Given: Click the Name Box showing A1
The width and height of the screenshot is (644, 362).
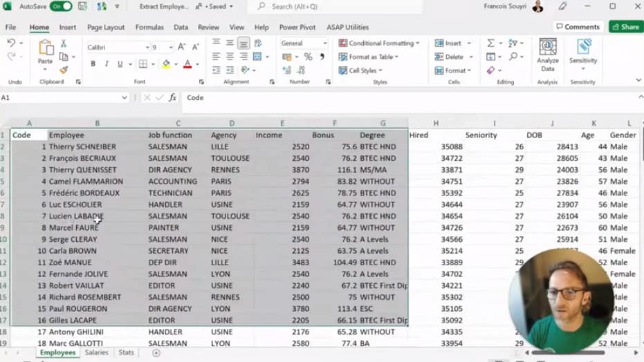Looking at the screenshot, I should pos(62,98).
